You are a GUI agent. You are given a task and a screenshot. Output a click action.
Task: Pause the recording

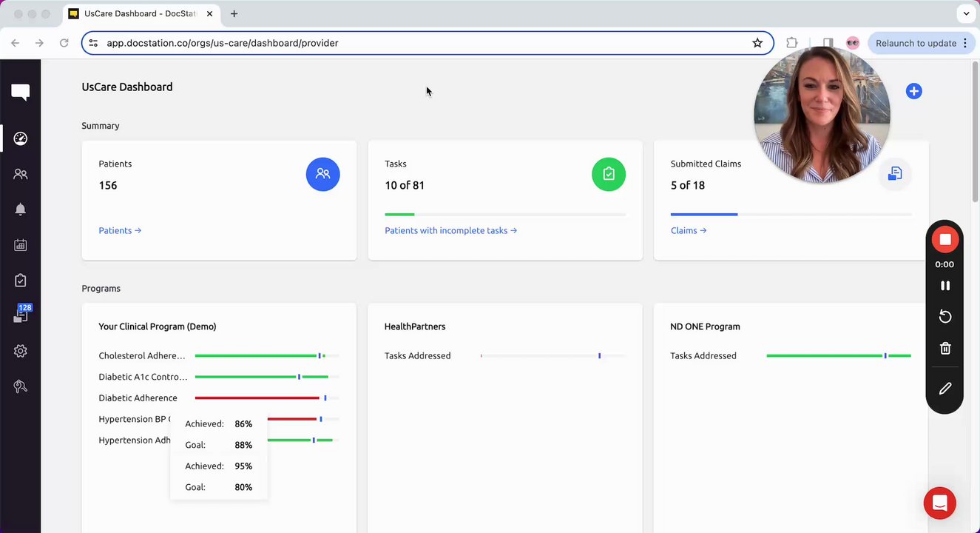click(945, 286)
